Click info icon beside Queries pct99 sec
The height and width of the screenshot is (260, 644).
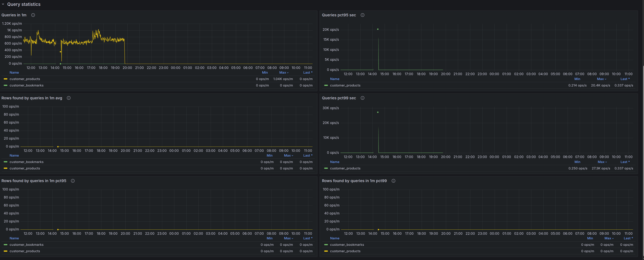click(x=362, y=98)
